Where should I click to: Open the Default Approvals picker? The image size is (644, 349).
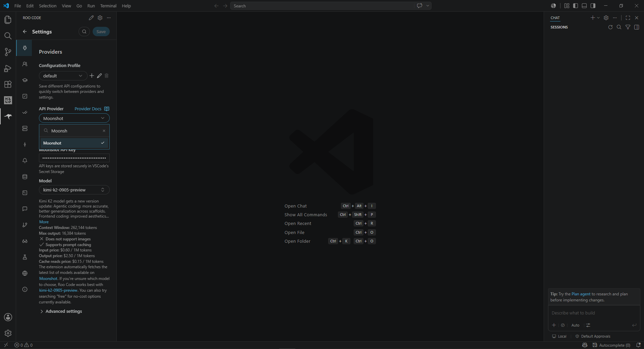pyautogui.click(x=593, y=336)
